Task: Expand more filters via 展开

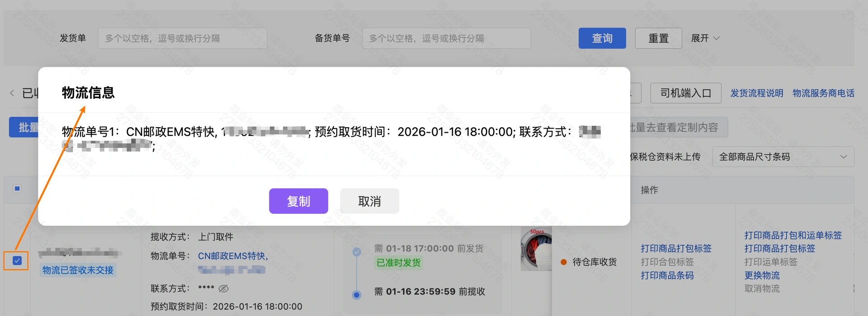Action: tap(705, 38)
